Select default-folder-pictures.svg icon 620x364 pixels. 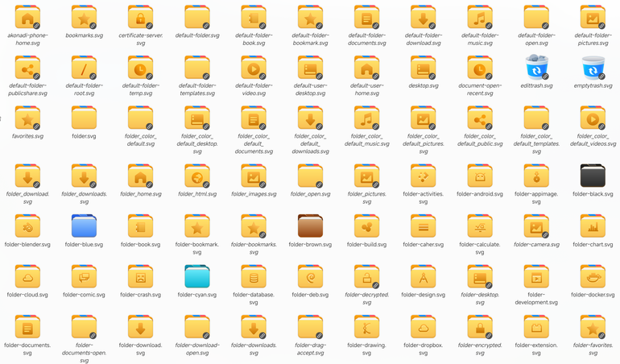pos(593,18)
